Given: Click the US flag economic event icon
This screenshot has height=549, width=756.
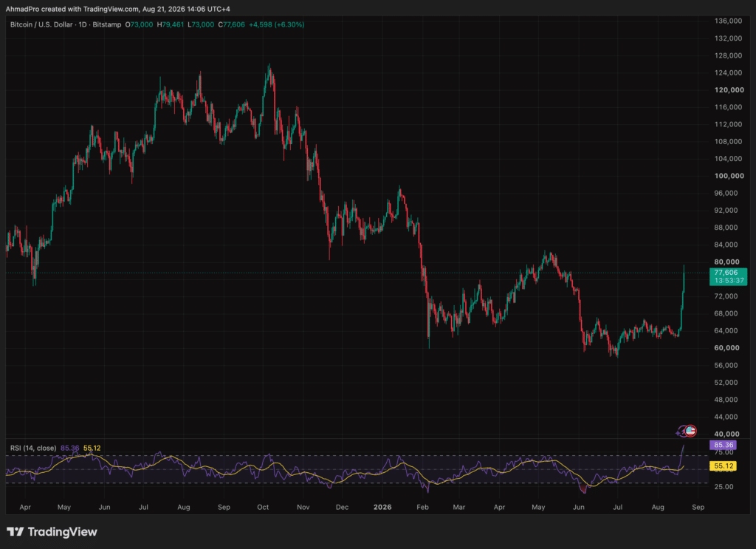Looking at the screenshot, I should [690, 431].
